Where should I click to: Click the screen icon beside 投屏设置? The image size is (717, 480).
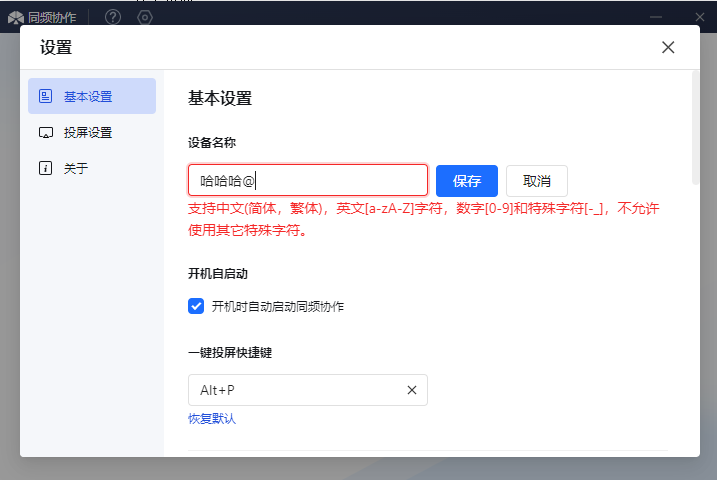click(45, 133)
